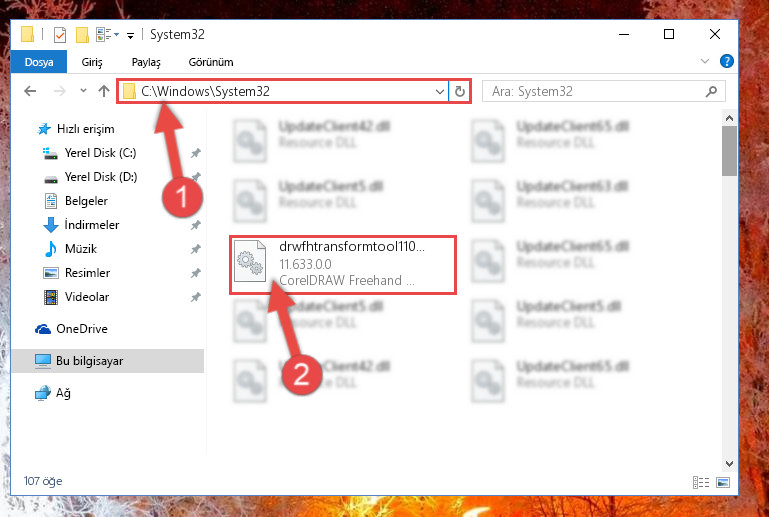Screen dimensions: 769x517
Task: Go back with the left arrow
Action: pos(30,91)
